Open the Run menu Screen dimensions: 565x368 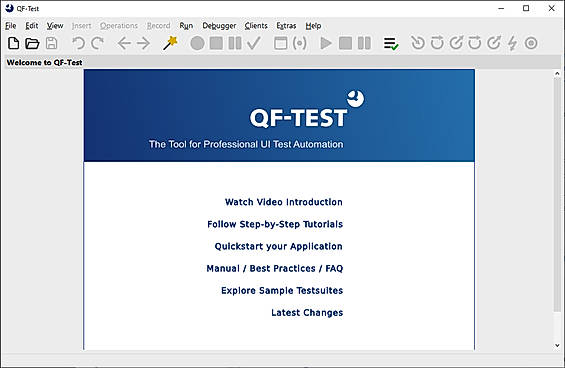tap(186, 26)
